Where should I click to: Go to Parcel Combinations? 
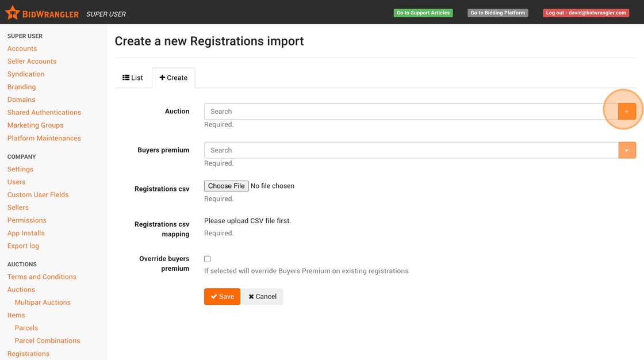point(47,340)
